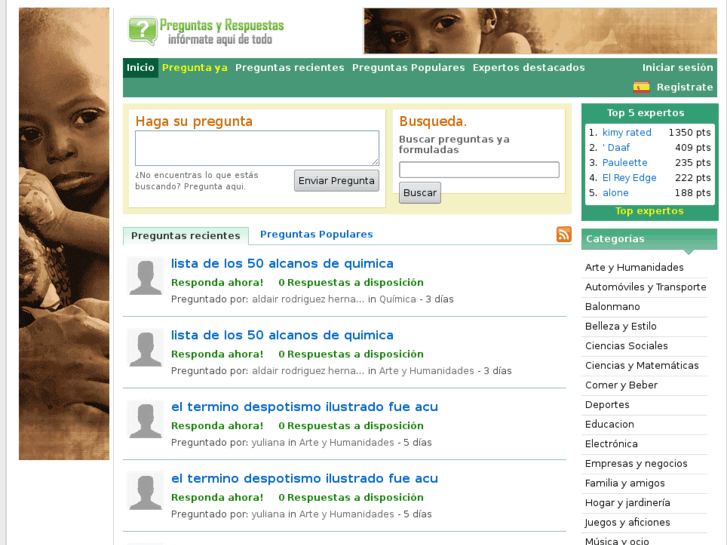Open the Educacion category

tap(610, 424)
